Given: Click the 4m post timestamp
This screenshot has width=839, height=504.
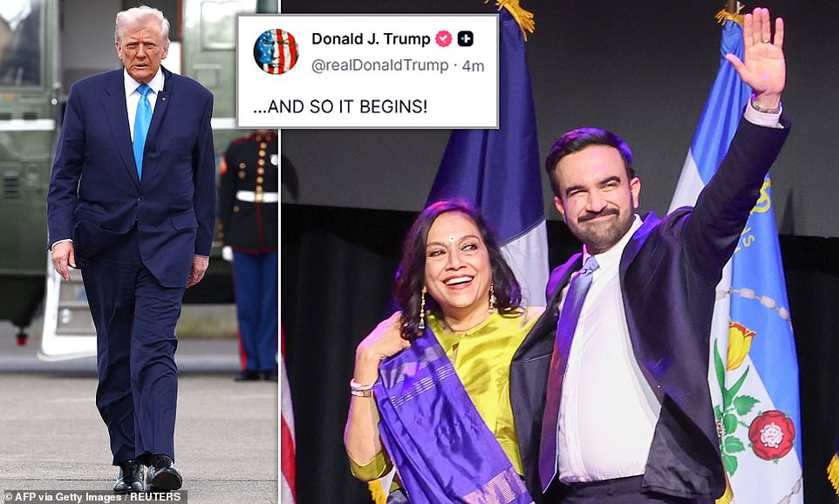Looking at the screenshot, I should (473, 66).
